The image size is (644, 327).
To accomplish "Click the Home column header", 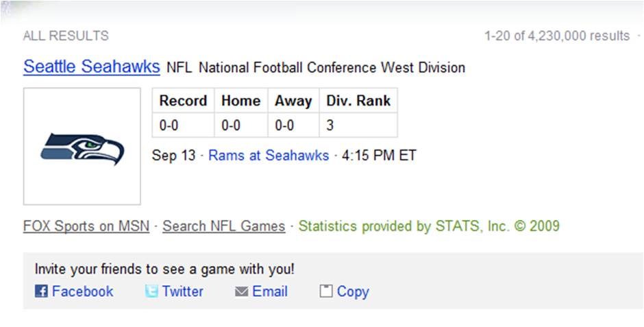I will click(240, 101).
